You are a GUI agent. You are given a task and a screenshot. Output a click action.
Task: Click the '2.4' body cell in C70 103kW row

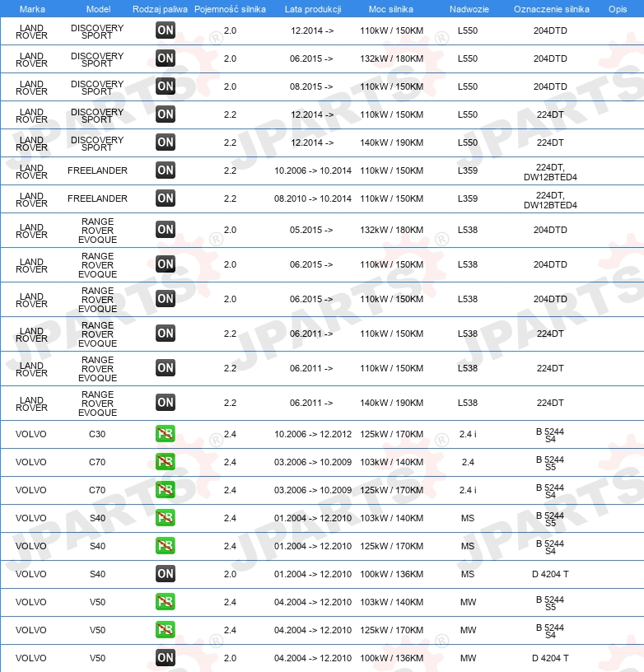click(468, 462)
